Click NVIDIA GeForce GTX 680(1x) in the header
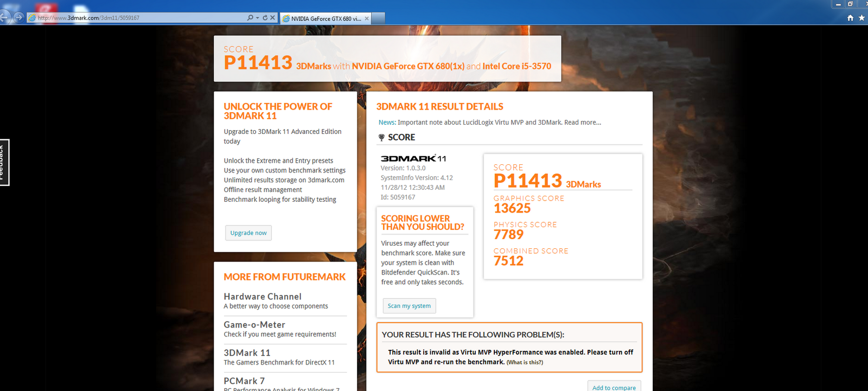 point(408,66)
